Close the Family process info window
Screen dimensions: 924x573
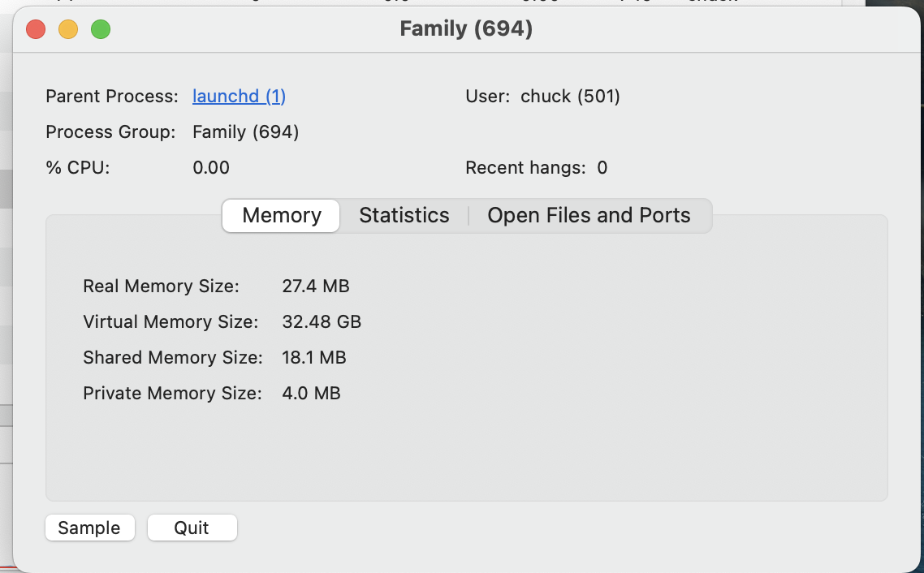pyautogui.click(x=36, y=30)
